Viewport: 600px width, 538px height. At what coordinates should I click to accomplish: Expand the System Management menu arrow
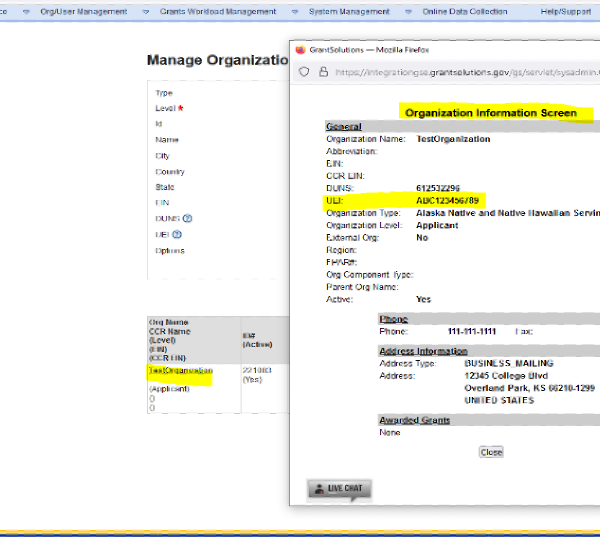click(x=297, y=12)
